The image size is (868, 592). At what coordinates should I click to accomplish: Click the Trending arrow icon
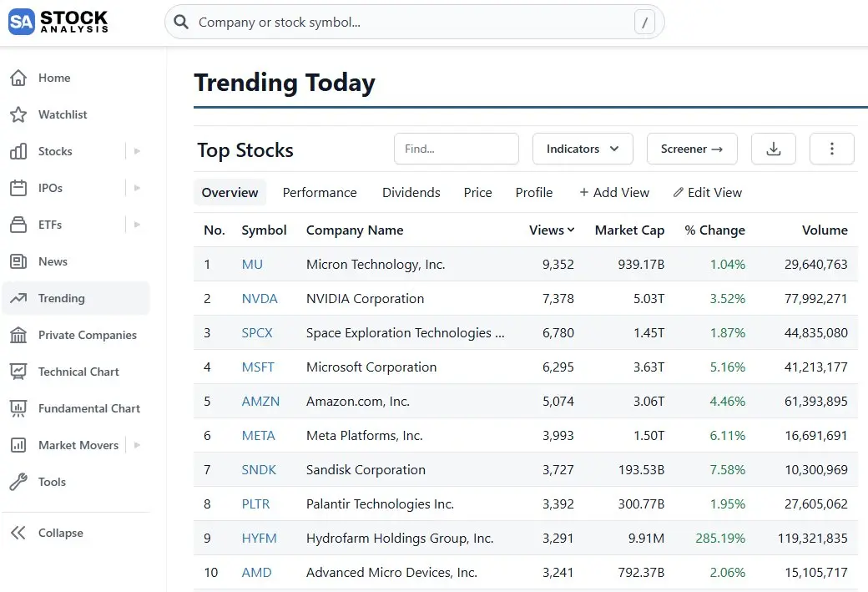18,298
